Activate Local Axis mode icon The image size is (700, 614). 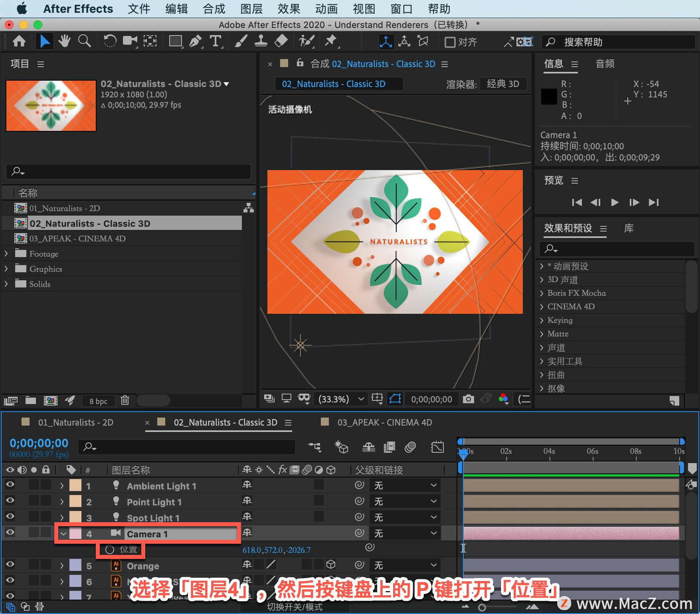pos(386,42)
